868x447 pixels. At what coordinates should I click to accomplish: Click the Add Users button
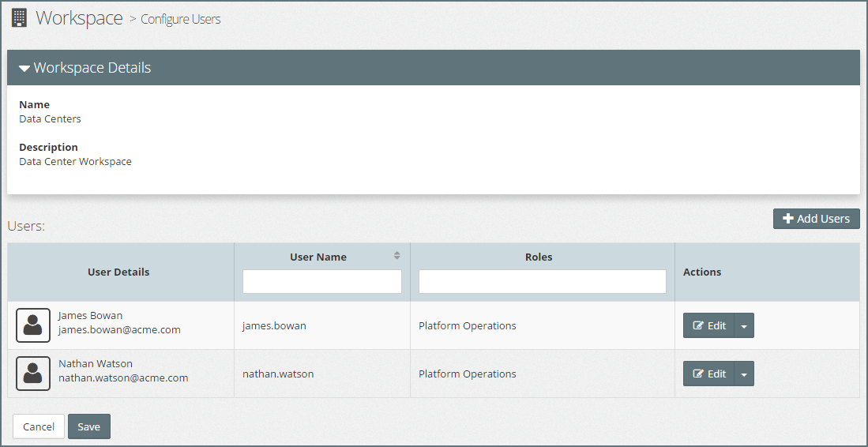(x=816, y=219)
